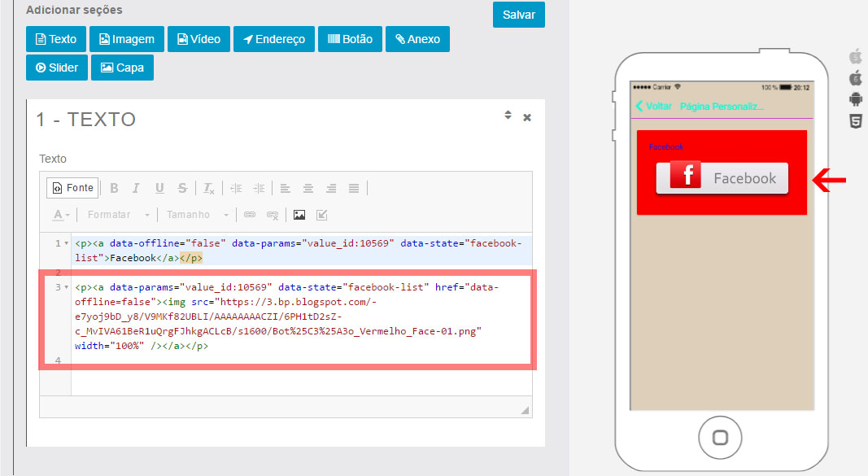Center align text
This screenshot has height=476, width=868.
point(308,188)
